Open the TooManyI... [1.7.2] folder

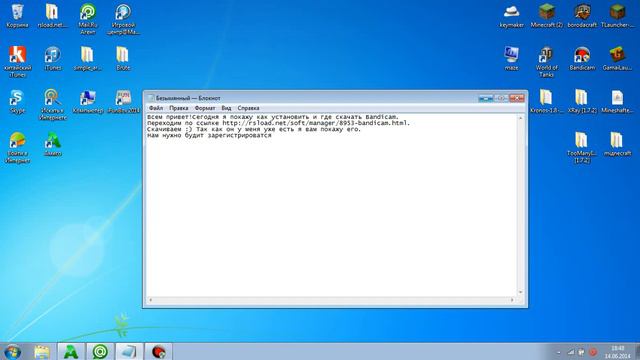point(582,147)
